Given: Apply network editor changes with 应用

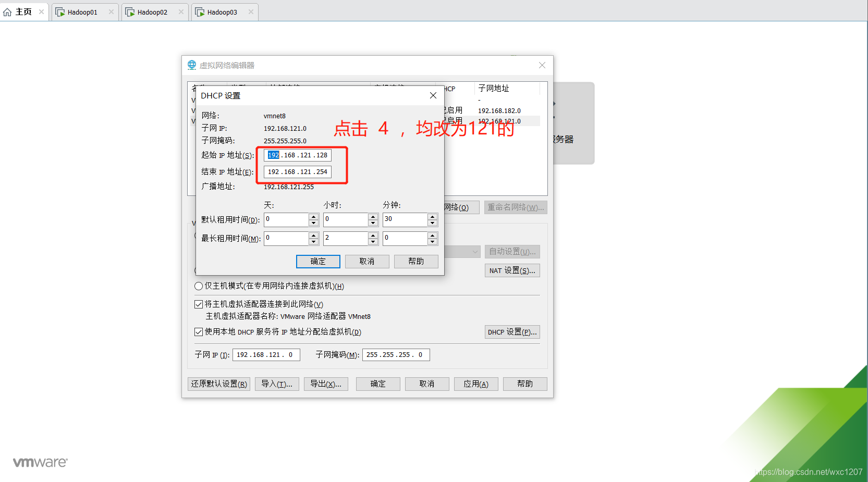Looking at the screenshot, I should (476, 384).
